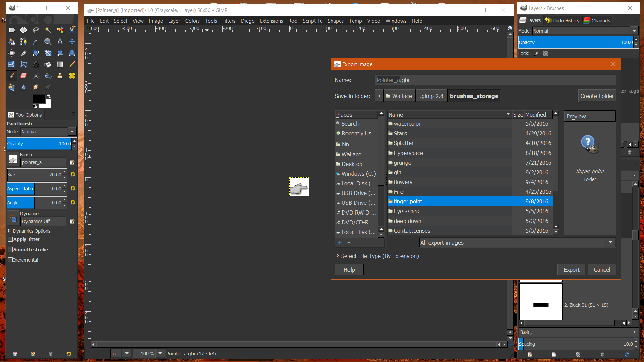Select the Clone stamp tool

60,76
